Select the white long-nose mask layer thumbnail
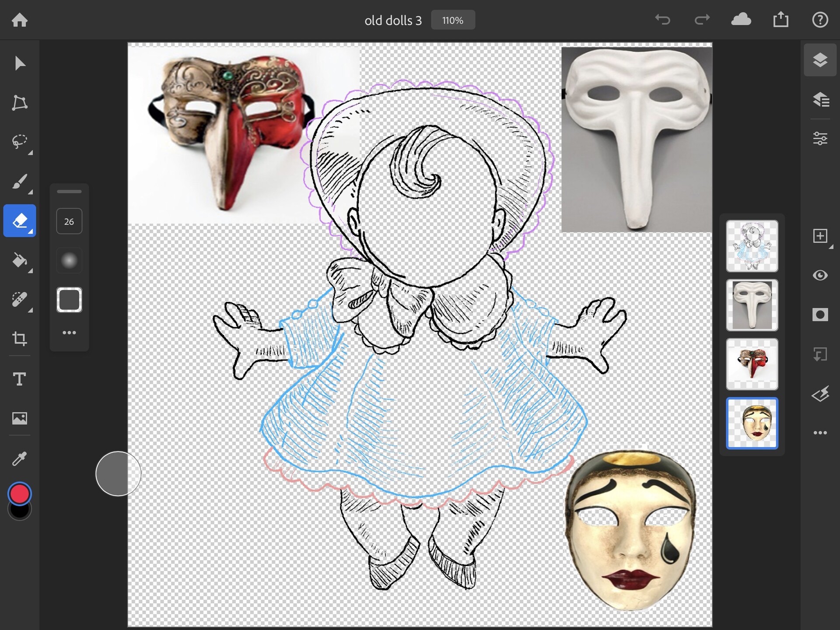The height and width of the screenshot is (630, 840). click(752, 305)
